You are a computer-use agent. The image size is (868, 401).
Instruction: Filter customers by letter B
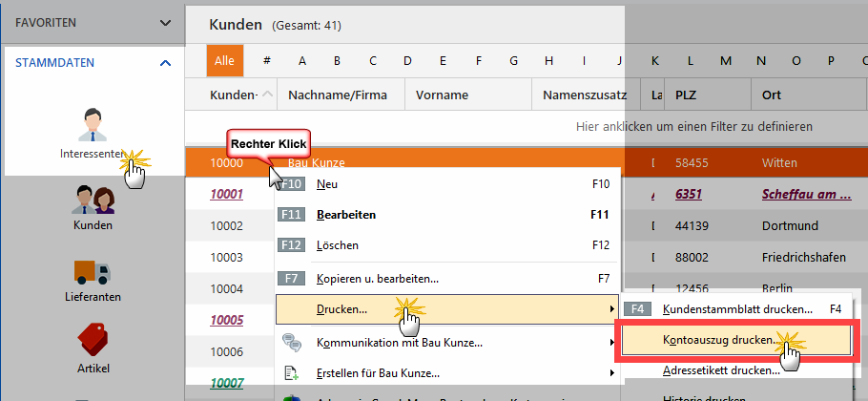(x=337, y=61)
